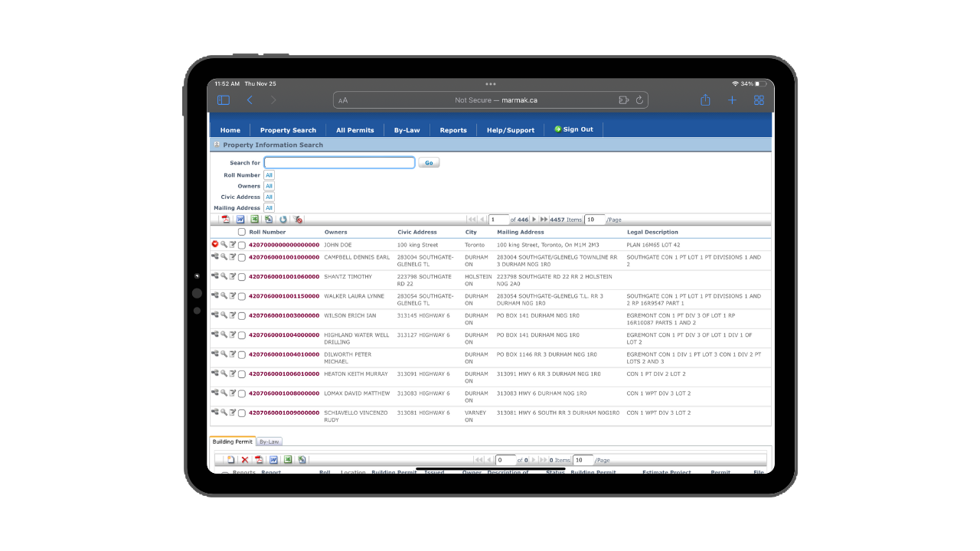Click the Go search button
This screenshot has width=980, height=551.
pos(429,162)
